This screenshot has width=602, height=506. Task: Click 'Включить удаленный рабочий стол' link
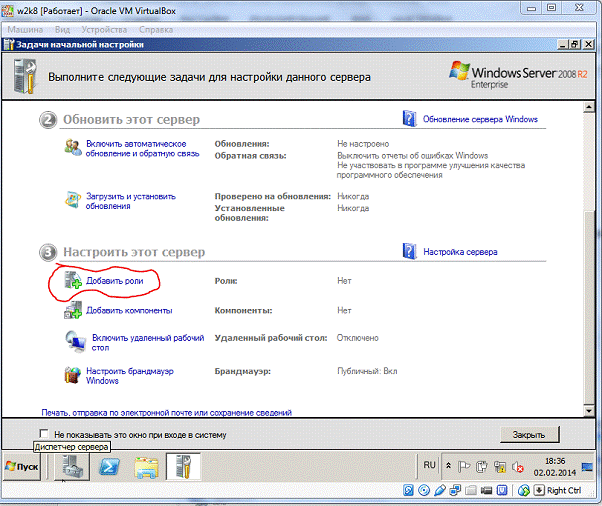click(148, 342)
